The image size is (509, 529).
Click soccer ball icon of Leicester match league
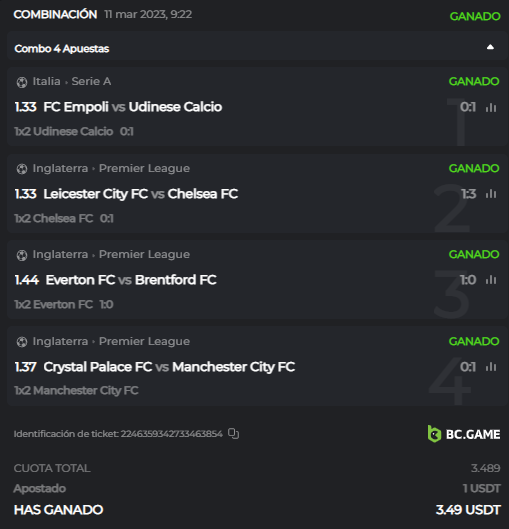(22, 169)
